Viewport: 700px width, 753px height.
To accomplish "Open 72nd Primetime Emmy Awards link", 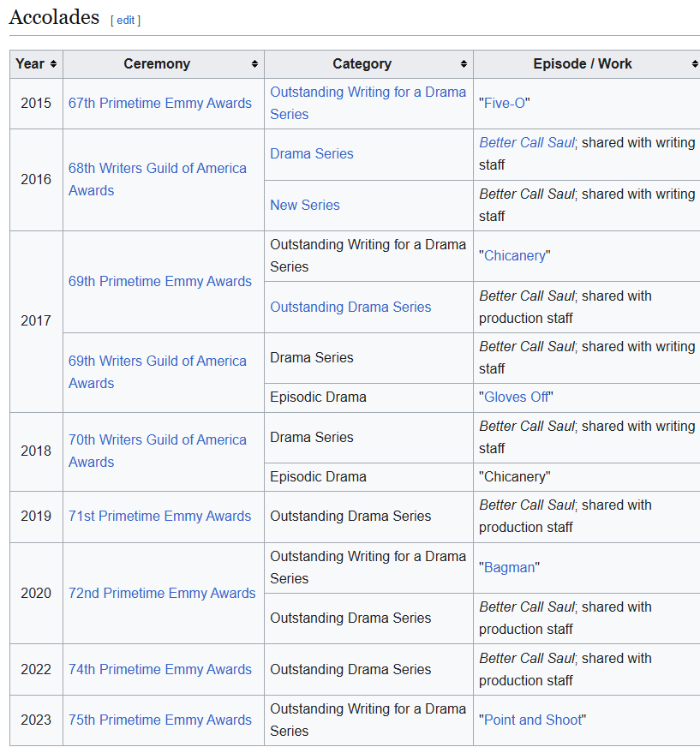I will click(x=162, y=594).
